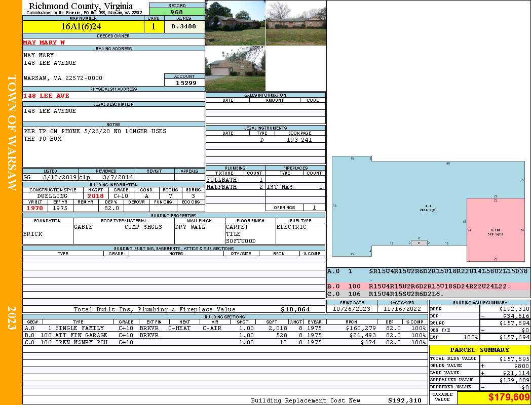Select the physical 911 address 148 LEE AVE
The width and height of the screenshot is (532, 405).
point(46,96)
